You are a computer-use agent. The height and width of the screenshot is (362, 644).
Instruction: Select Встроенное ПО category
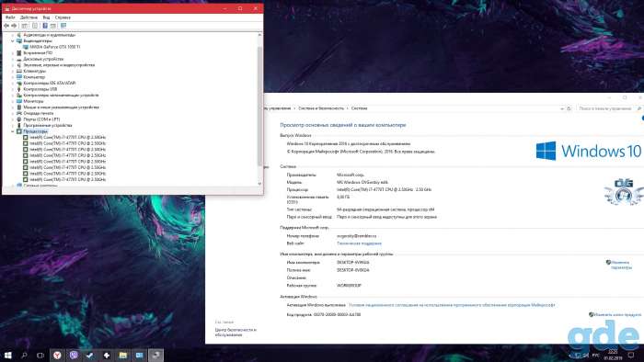(x=38, y=53)
